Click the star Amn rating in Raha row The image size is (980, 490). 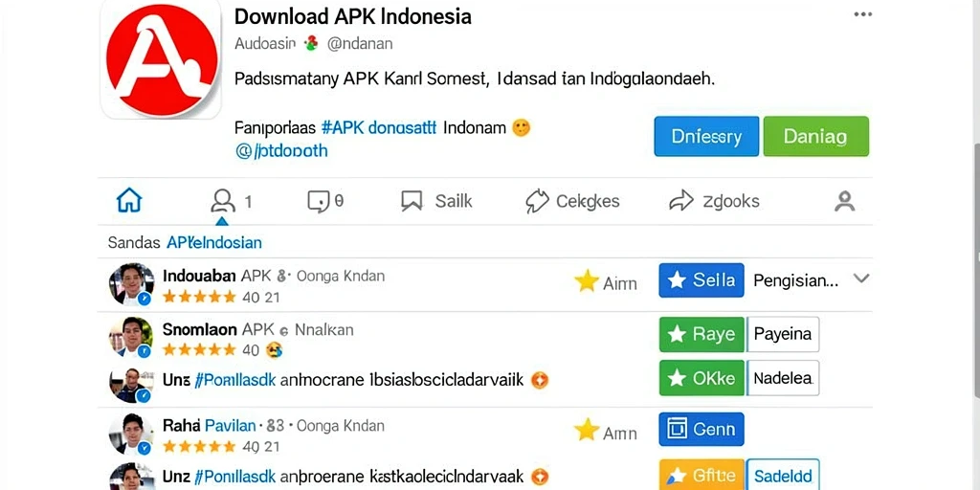click(x=606, y=432)
